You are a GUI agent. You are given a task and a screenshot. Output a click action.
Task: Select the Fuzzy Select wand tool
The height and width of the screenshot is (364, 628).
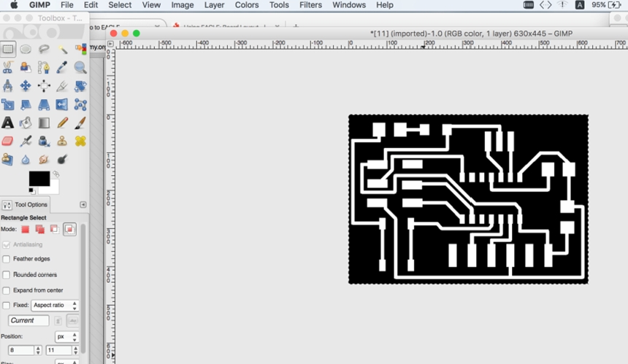[x=63, y=49]
